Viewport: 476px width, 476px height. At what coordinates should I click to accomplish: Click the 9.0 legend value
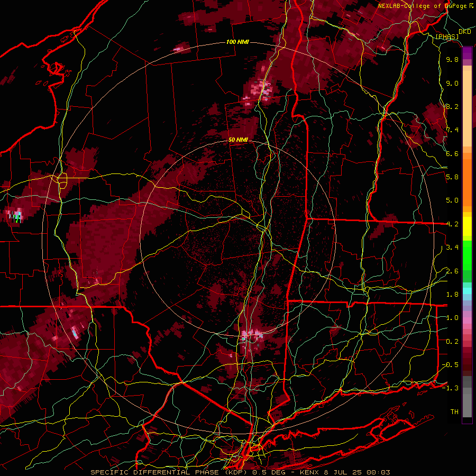[452, 84]
